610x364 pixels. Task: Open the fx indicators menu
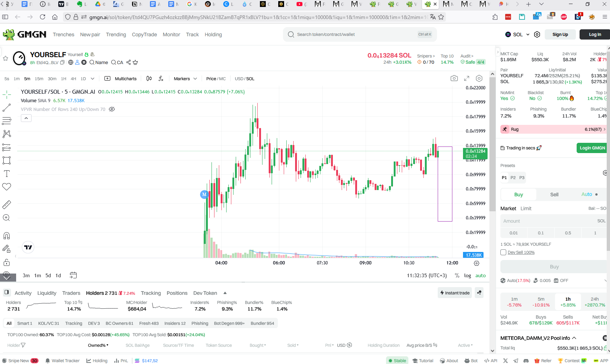161,79
